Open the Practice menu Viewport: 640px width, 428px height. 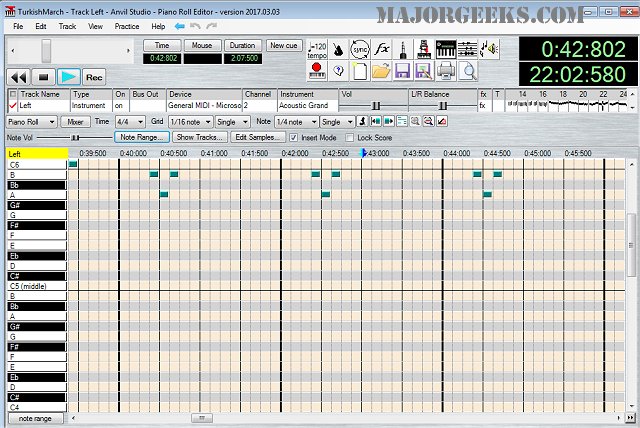point(127,27)
